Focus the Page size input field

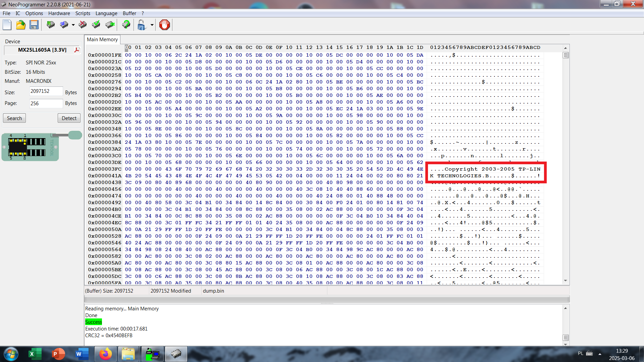[x=46, y=104]
